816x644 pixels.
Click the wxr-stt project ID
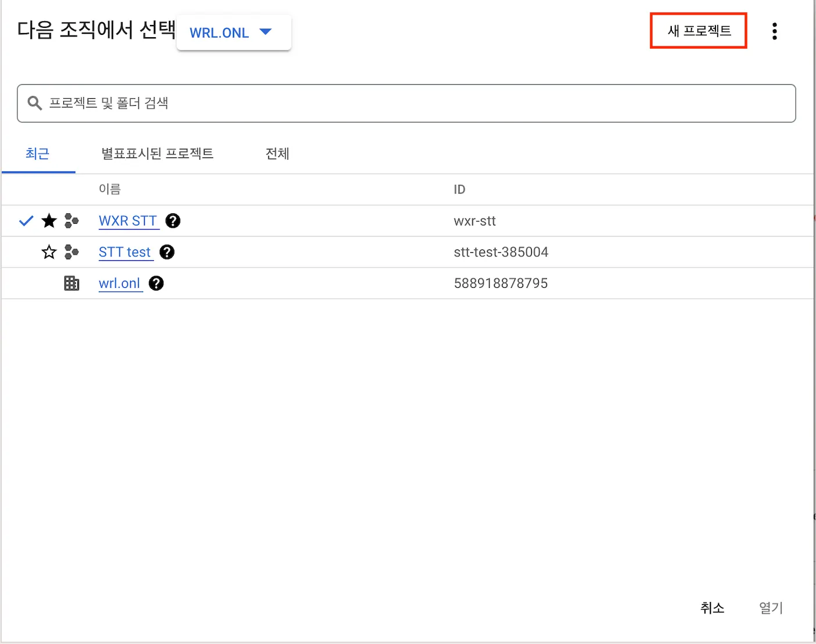click(x=474, y=221)
